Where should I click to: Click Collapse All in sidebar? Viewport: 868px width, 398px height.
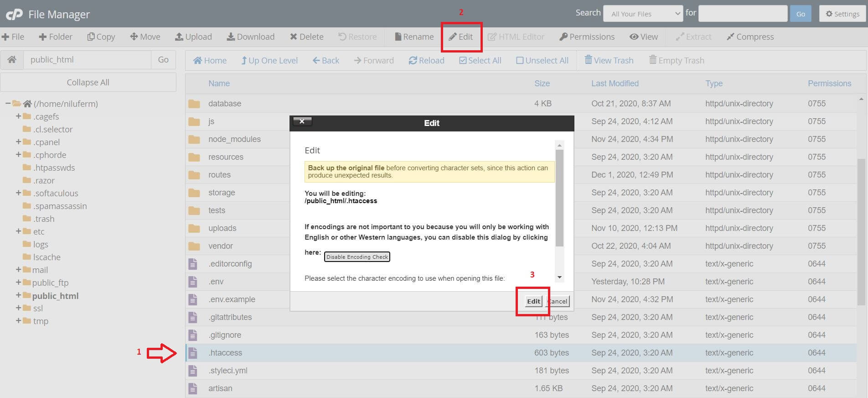(x=88, y=82)
